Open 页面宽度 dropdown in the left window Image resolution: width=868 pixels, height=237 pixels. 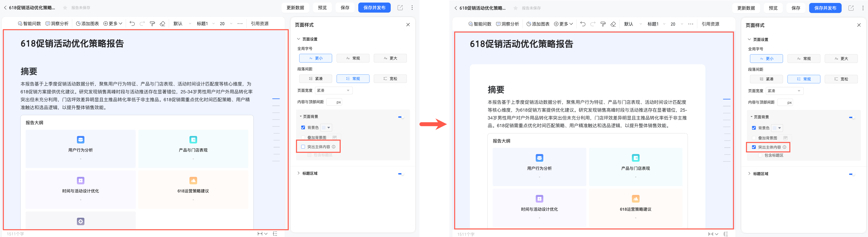334,91
